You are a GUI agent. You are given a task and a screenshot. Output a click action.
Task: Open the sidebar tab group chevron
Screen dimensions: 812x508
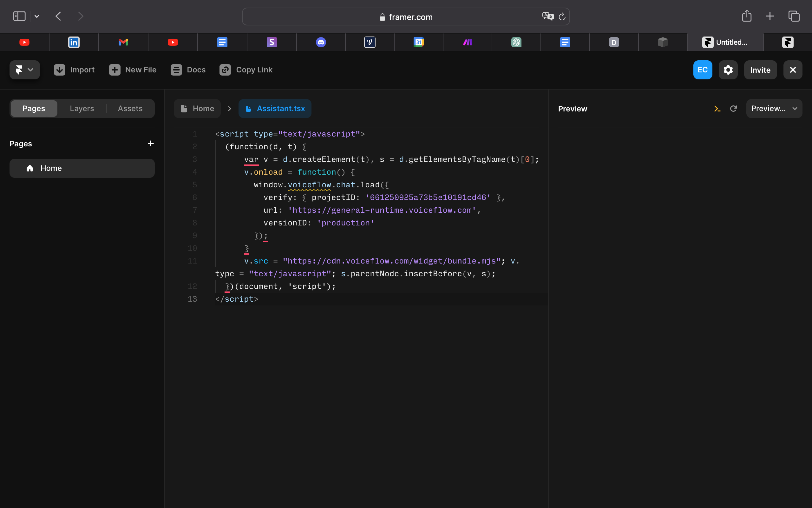tap(37, 17)
